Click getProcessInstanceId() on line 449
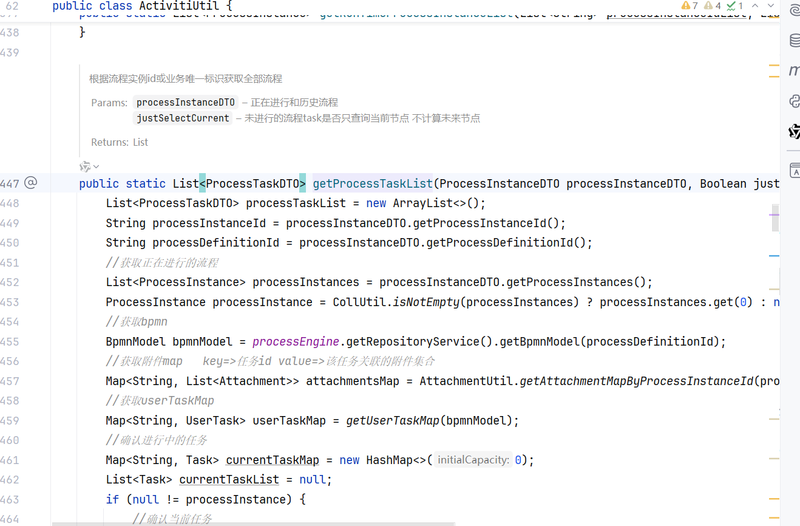800x526 pixels. click(486, 223)
